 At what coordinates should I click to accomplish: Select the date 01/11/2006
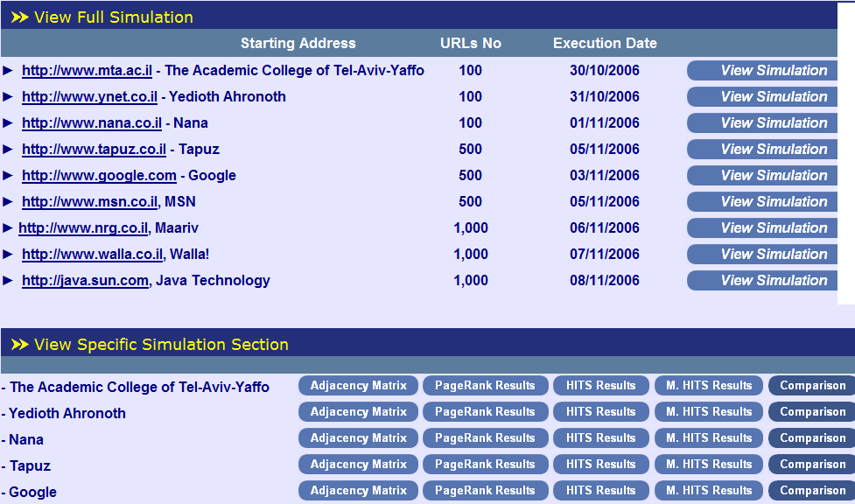coord(605,122)
